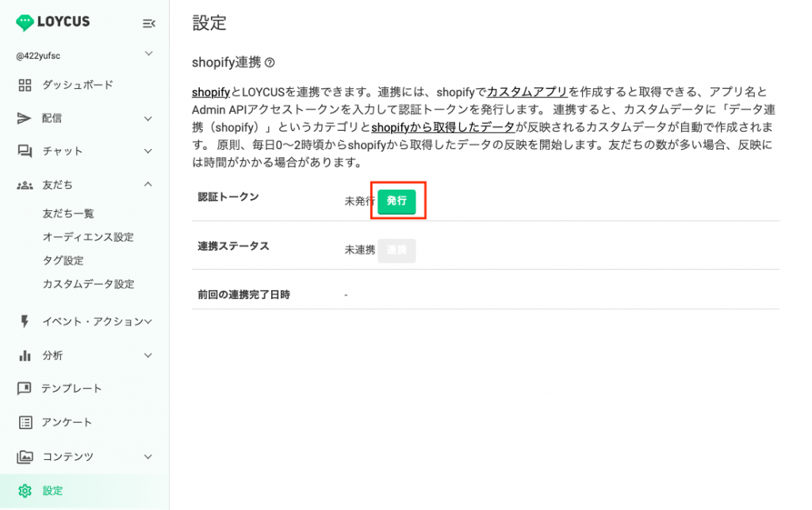Expand the チャット menu chevron
The image size is (812, 510).
click(148, 151)
